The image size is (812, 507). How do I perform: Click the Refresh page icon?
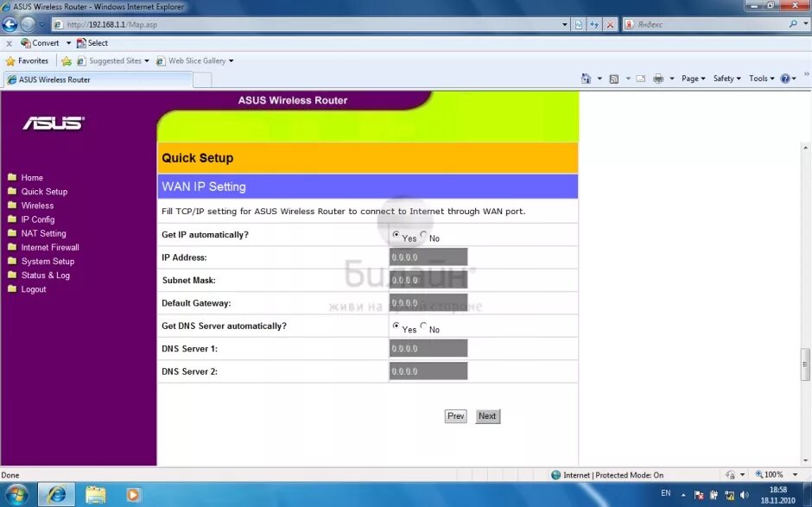[594, 24]
